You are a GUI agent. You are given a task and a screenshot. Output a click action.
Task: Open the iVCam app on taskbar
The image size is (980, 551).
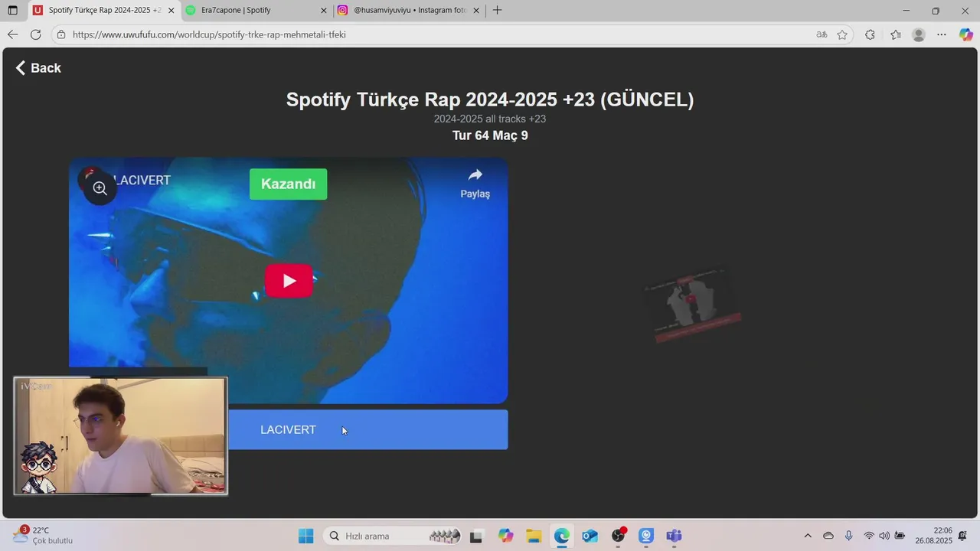646,536
